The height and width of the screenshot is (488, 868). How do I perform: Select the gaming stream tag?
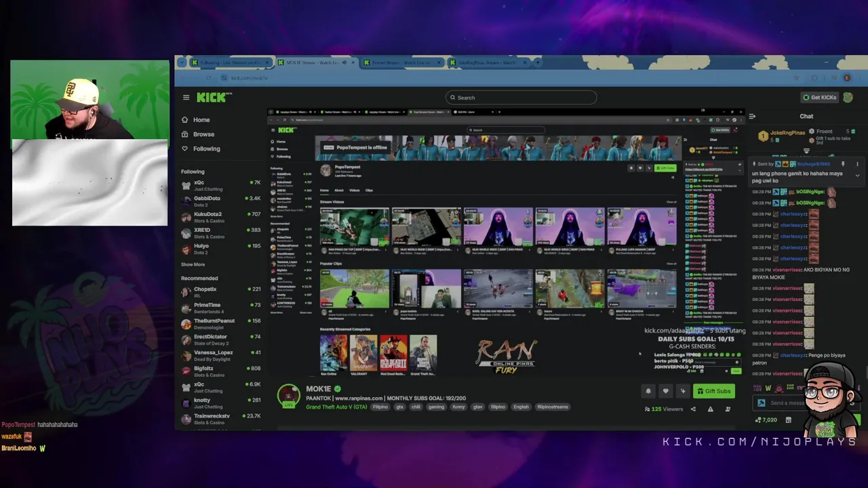(436, 407)
